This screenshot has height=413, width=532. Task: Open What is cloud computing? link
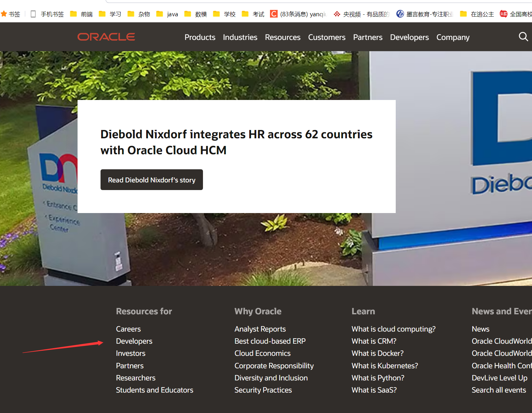click(393, 329)
